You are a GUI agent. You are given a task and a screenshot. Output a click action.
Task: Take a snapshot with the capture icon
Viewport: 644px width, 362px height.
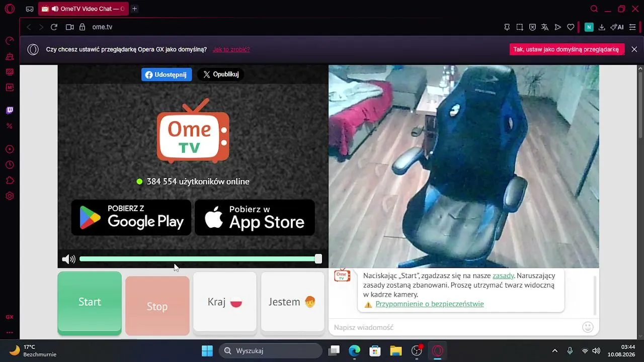pos(520,27)
